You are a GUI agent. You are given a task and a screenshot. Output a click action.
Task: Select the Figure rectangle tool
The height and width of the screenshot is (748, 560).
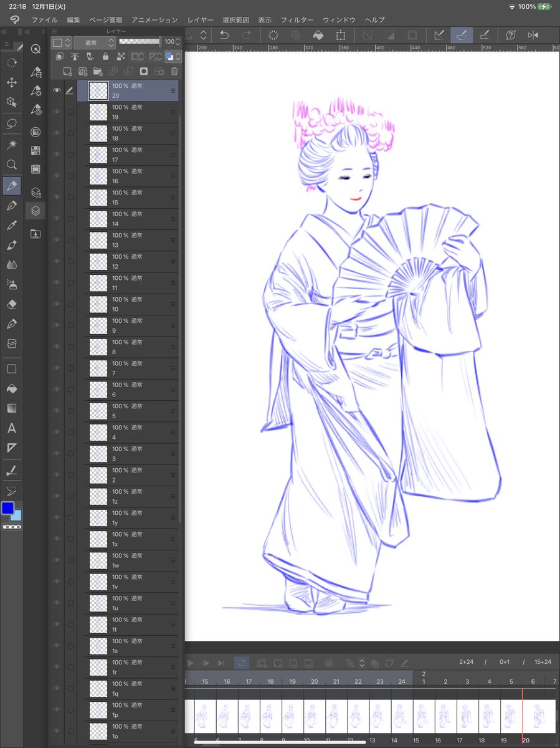(x=11, y=369)
